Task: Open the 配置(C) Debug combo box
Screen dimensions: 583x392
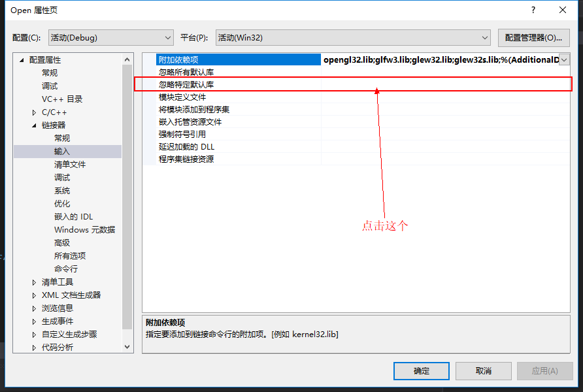Action: (x=111, y=37)
